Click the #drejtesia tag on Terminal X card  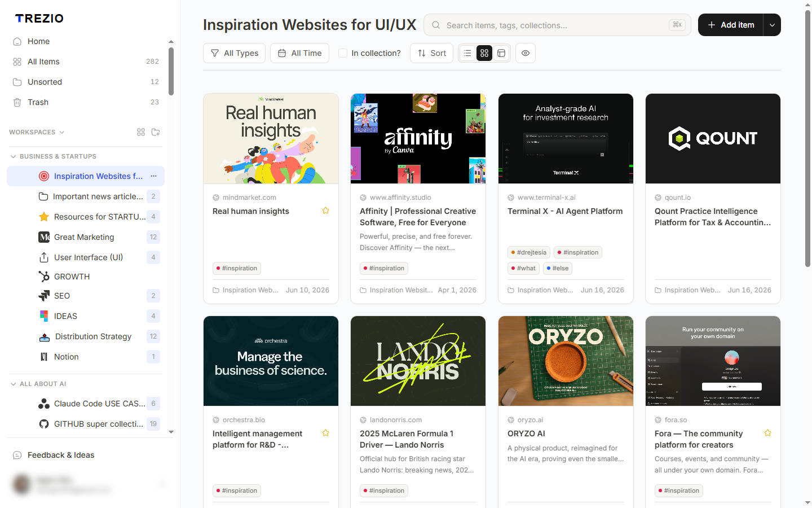coord(528,252)
